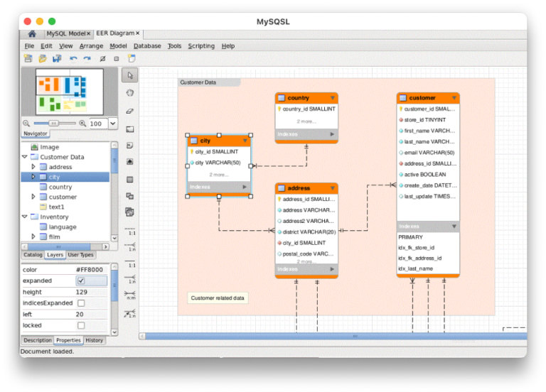546x392 pixels.
Task: Click the color value #FF8000
Action: [90, 270]
